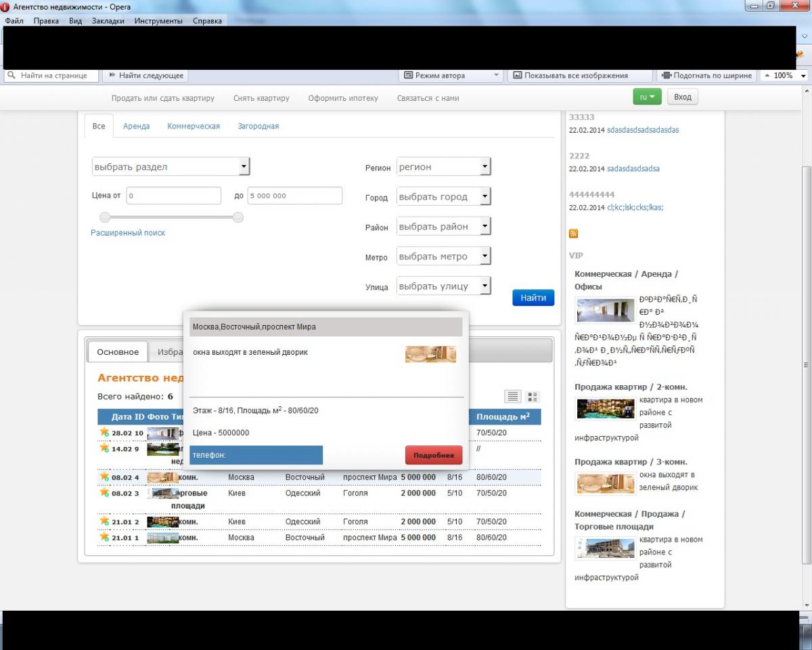This screenshot has width=812, height=650.
Task: Select the 'Все' search tab
Action: tap(99, 126)
